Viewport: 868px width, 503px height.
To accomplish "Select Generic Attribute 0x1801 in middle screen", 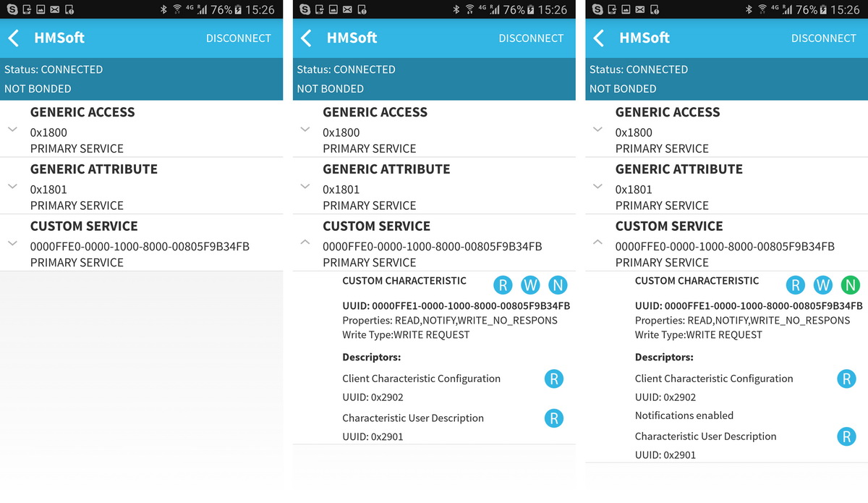I will coord(434,186).
